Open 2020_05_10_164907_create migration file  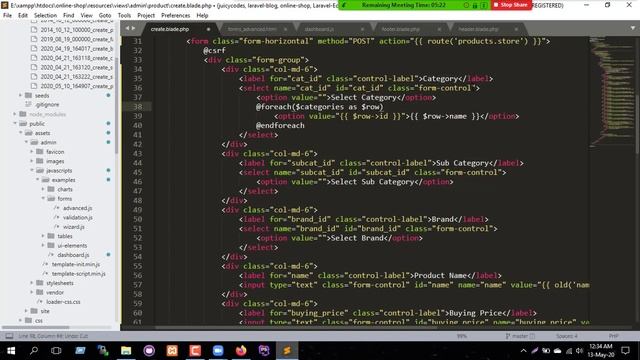tap(76, 86)
